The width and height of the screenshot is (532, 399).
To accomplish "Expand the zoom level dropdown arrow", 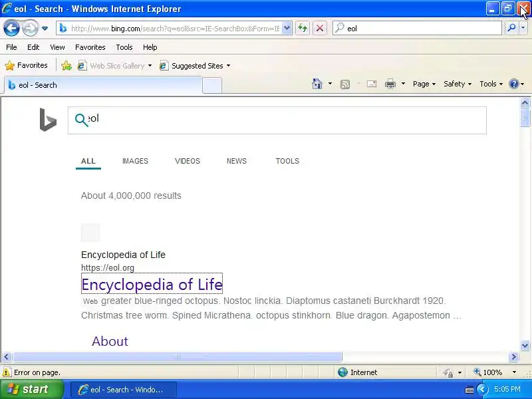I will (514, 372).
